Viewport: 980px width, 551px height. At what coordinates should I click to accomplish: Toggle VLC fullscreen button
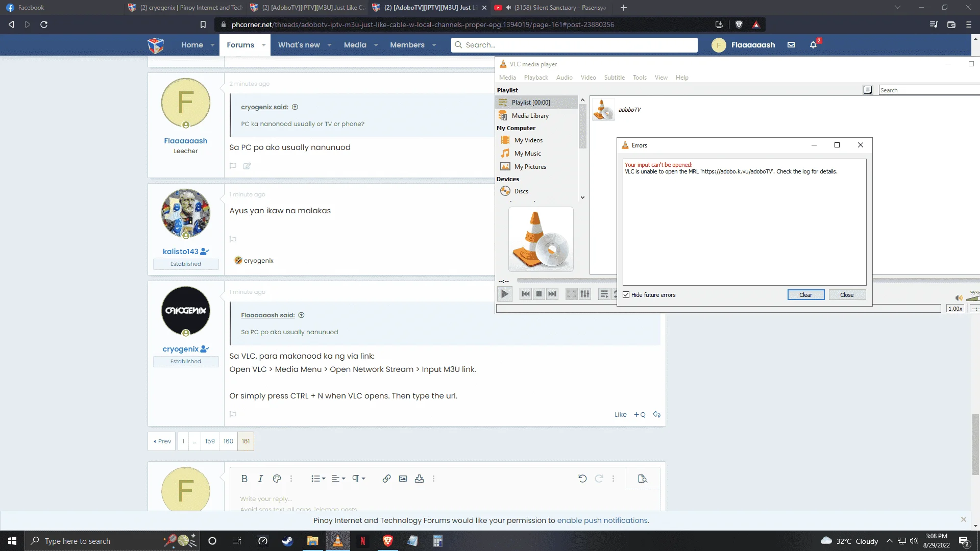pyautogui.click(x=572, y=294)
